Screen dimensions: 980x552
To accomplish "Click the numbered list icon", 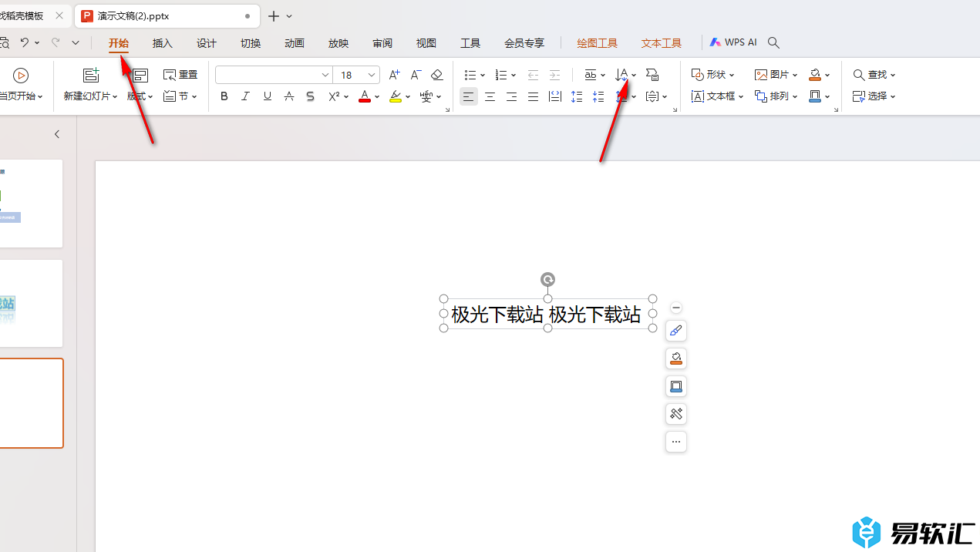I will (x=501, y=75).
